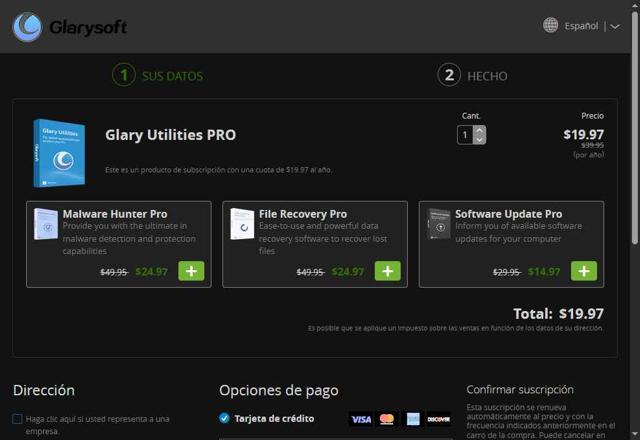Viewport: 640px width, 440px height.
Task: Click the globe language icon
Action: [x=550, y=25]
